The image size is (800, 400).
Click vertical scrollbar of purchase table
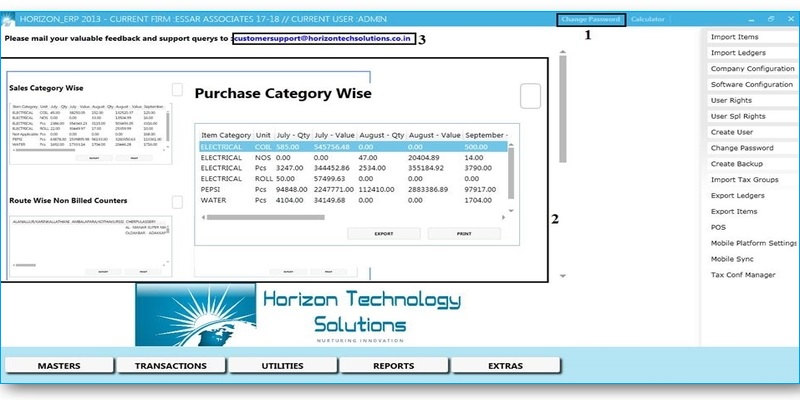tap(511, 173)
